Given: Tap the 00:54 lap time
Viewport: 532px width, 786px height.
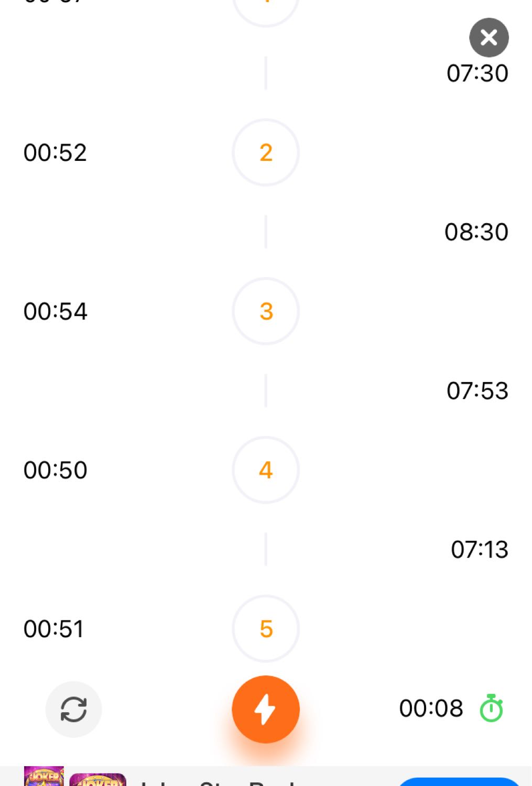Looking at the screenshot, I should pos(55,312).
